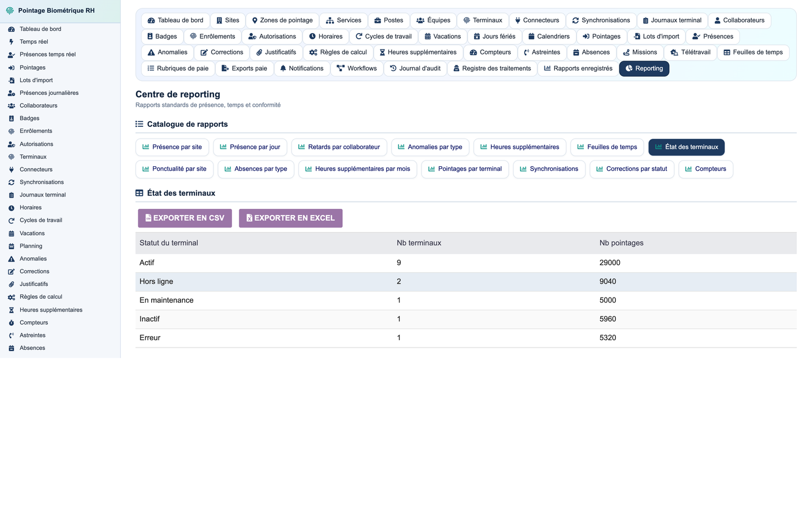The height and width of the screenshot is (507, 812).
Task: Click the sidebar Anomalies warning triangle icon
Action: 11,259
